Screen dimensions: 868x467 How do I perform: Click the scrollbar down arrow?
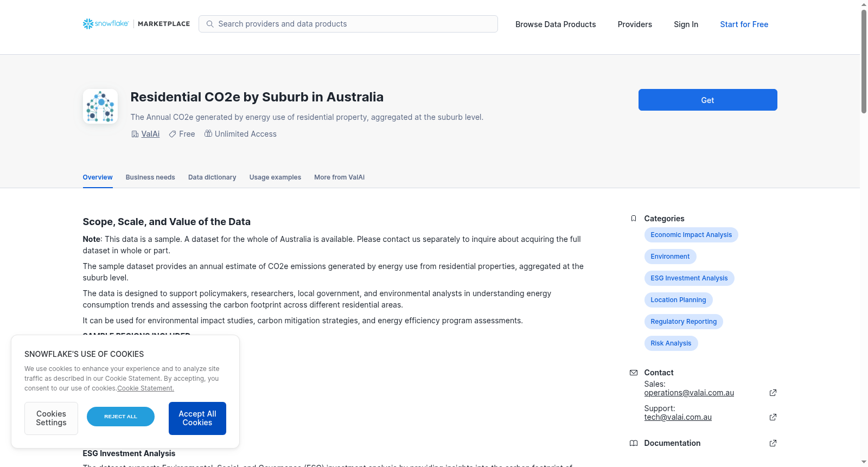click(x=864, y=462)
